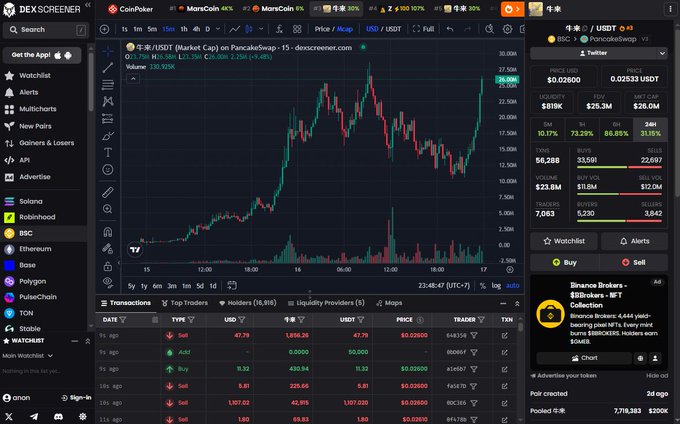Open the go-to-date calendar

232,285
